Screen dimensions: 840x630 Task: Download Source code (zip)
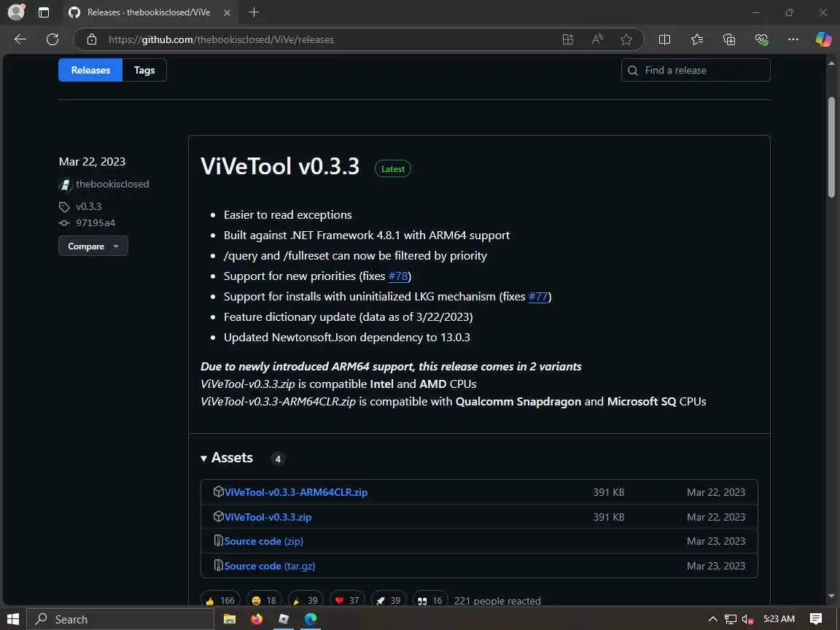pos(263,541)
